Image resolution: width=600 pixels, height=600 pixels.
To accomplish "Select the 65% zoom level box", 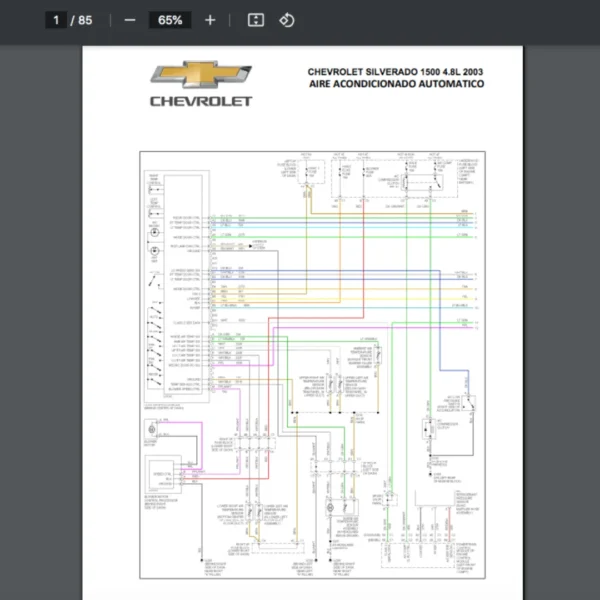I will pos(169,20).
